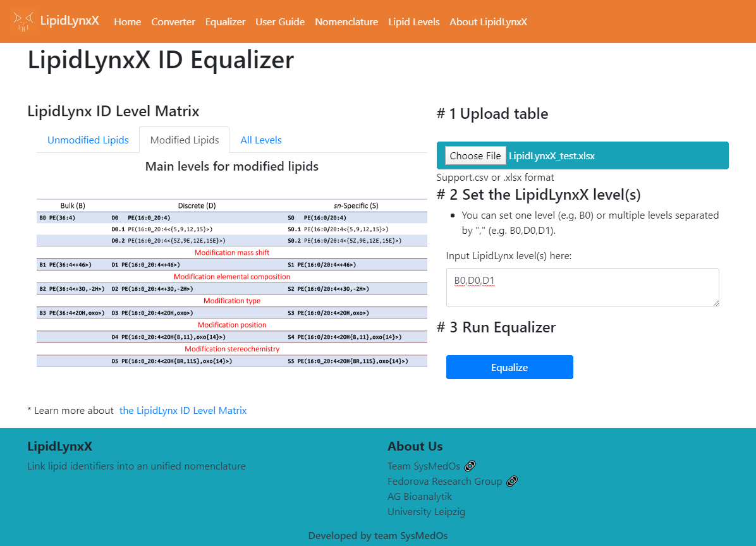
Task: Click LipidLynxX brand text in the navbar
Action: [70, 20]
